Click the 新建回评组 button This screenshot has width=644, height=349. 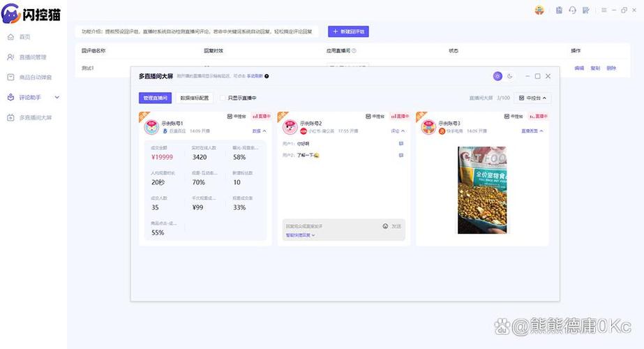coord(348,31)
